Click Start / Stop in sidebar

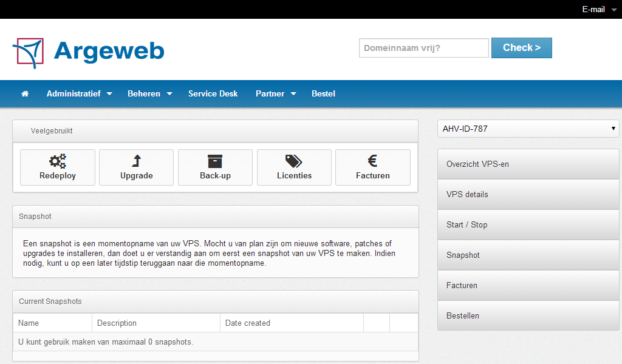click(x=528, y=225)
